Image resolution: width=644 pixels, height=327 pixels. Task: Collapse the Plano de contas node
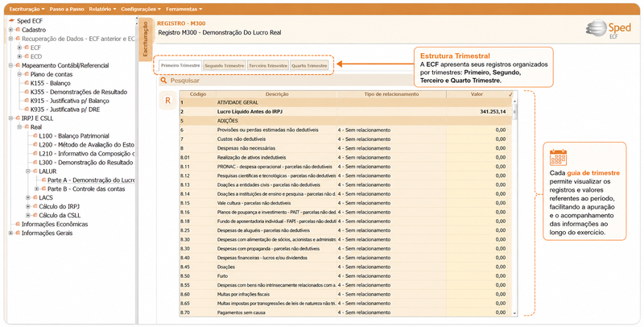(19, 74)
